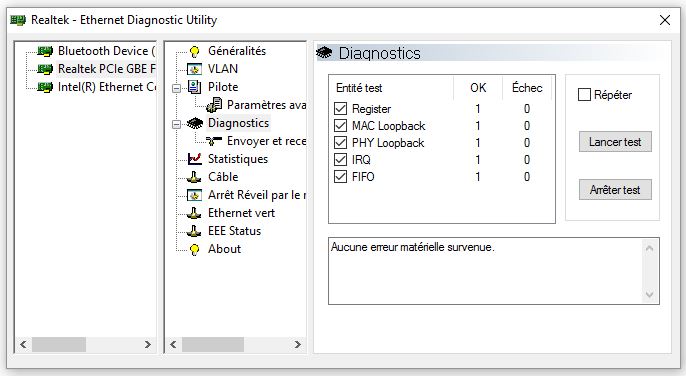
Task: Click the Arrêt Réveil icon
Action: (x=194, y=195)
